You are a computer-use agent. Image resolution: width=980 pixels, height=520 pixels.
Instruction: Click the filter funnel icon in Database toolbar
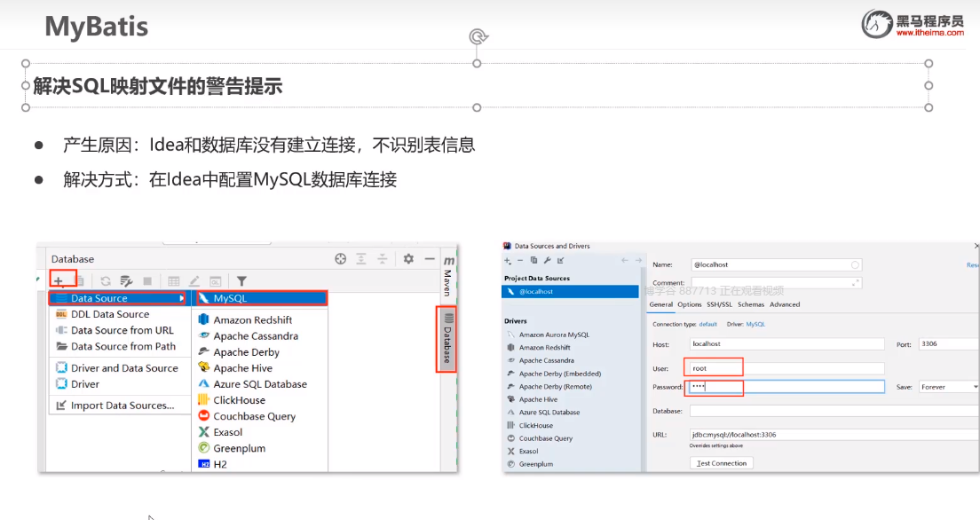point(241,281)
